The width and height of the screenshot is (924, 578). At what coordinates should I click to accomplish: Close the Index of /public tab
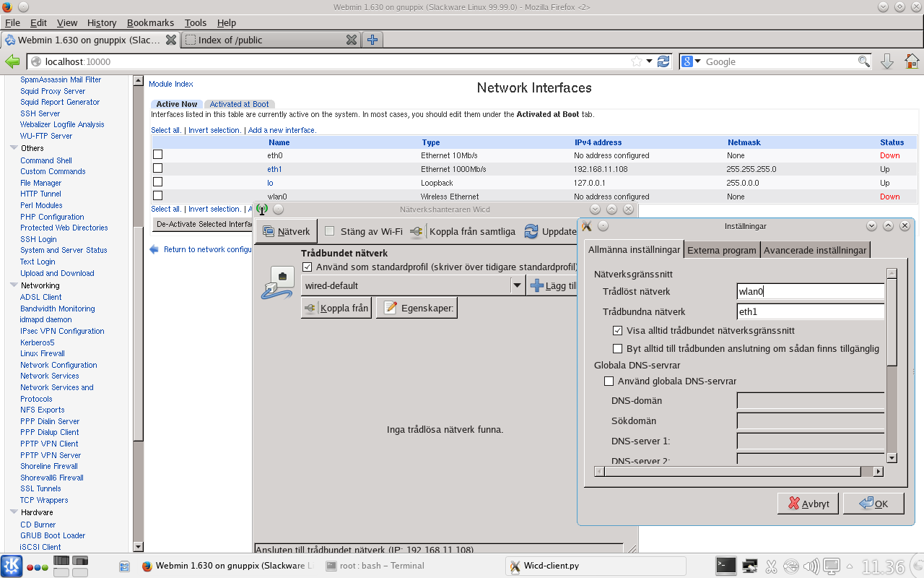pos(351,40)
